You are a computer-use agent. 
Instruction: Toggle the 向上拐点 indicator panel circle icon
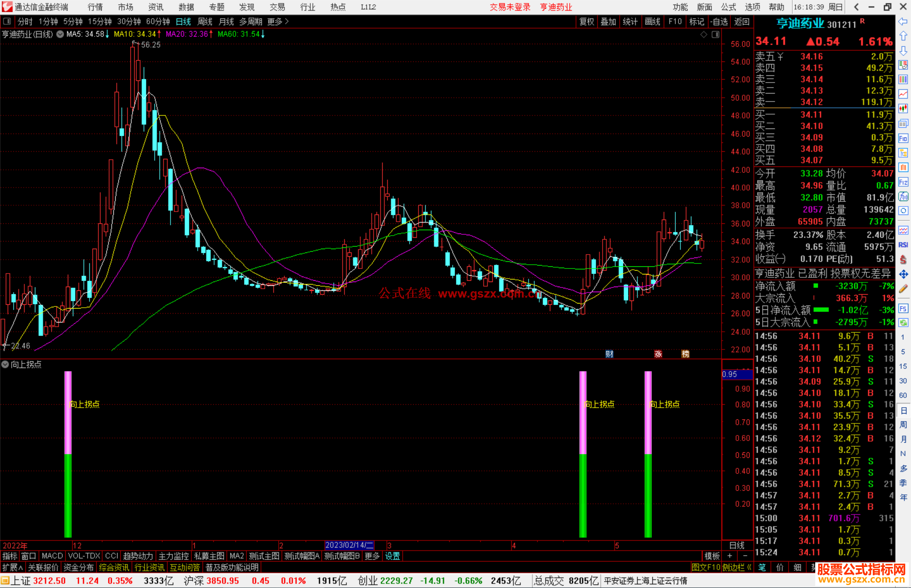click(5, 364)
